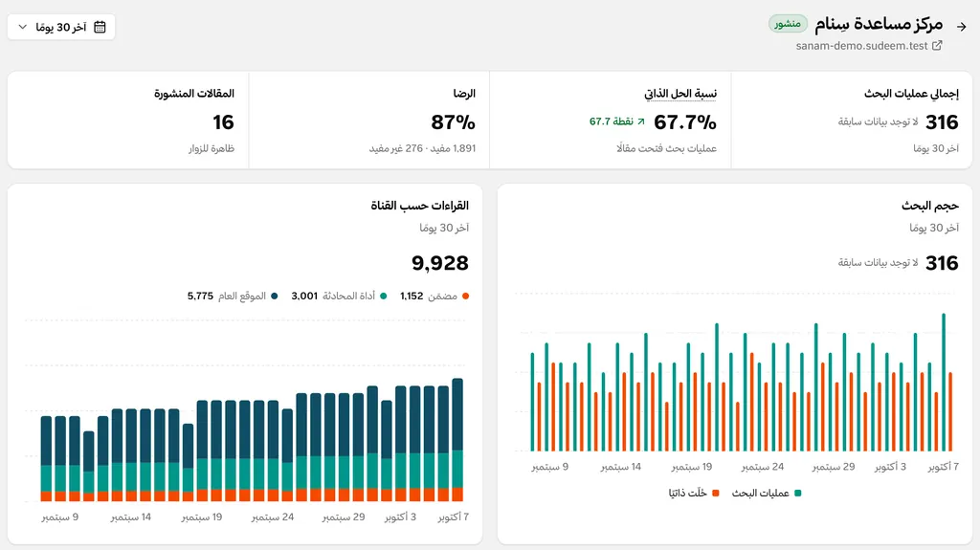
Task: Click the الموقع العام legend label
Action: (x=242, y=296)
